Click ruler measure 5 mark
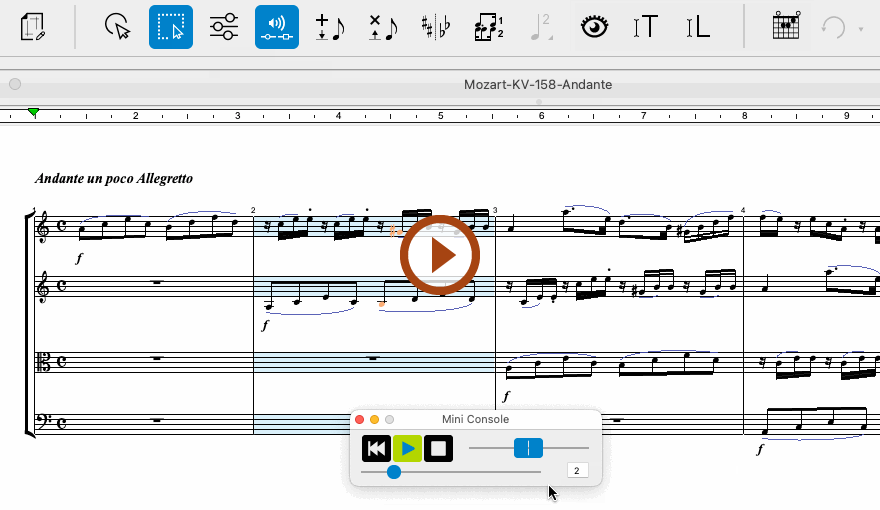This screenshot has width=880, height=510. 441,116
